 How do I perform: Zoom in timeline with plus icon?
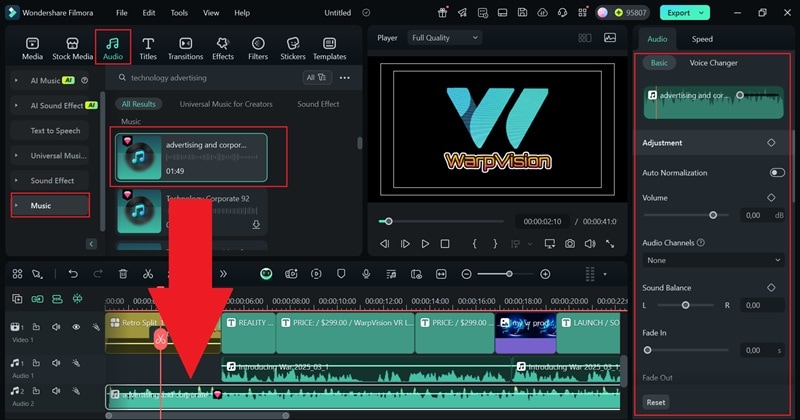tap(545, 274)
